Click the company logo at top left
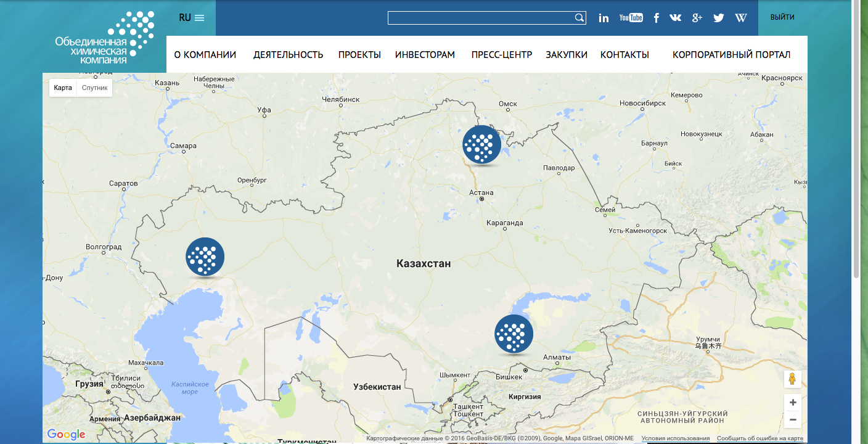This screenshot has height=444, width=868. click(x=105, y=38)
